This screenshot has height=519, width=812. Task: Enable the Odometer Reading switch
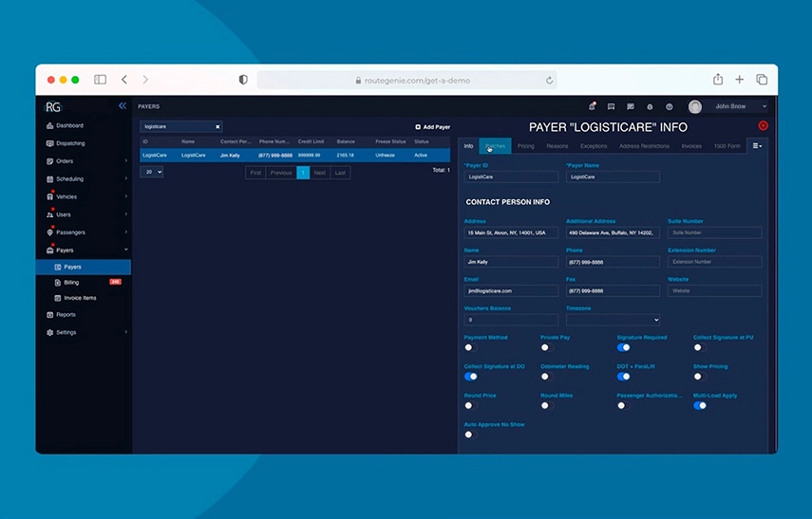[546, 377]
